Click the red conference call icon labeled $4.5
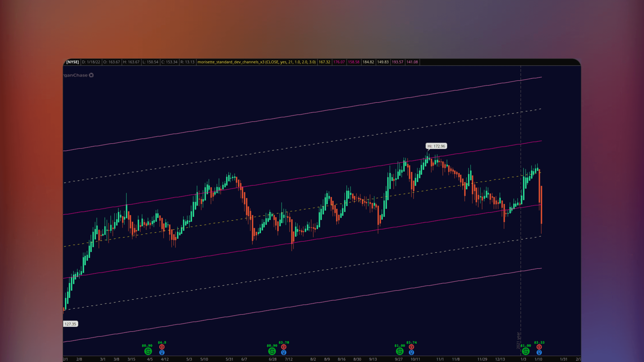This screenshot has width=644, height=362. 162,347
